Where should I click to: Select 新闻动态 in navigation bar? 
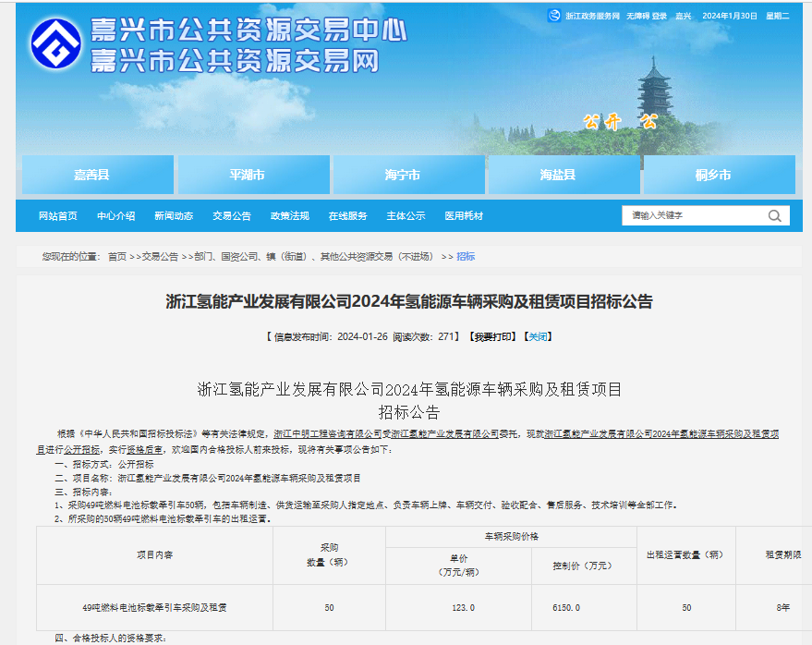point(174,216)
